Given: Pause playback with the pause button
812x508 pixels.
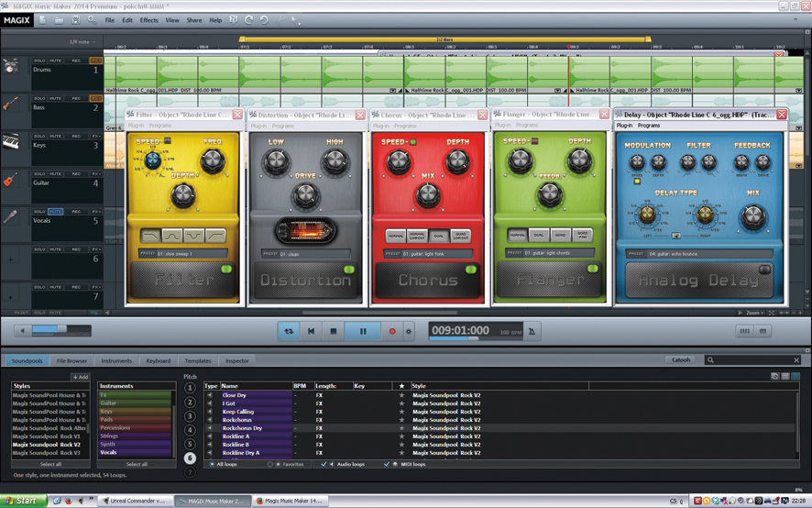Looking at the screenshot, I should [x=363, y=331].
